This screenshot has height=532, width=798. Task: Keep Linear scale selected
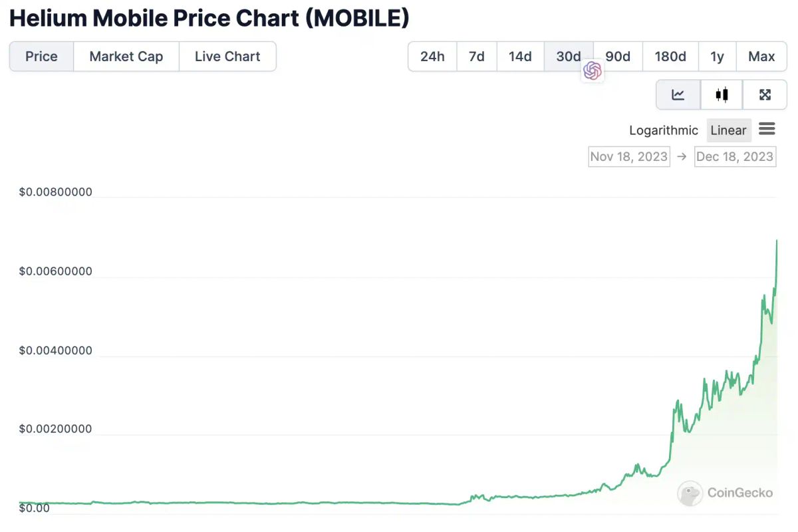click(x=728, y=130)
